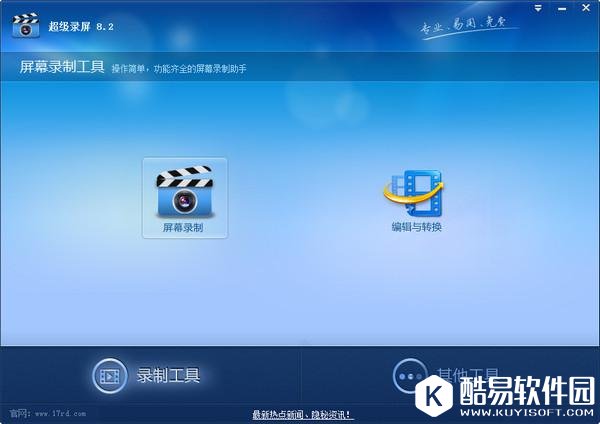This screenshot has width=600, height=424.
Task: Click the 超级录屏 clapperboard logo icon
Action: (25, 26)
